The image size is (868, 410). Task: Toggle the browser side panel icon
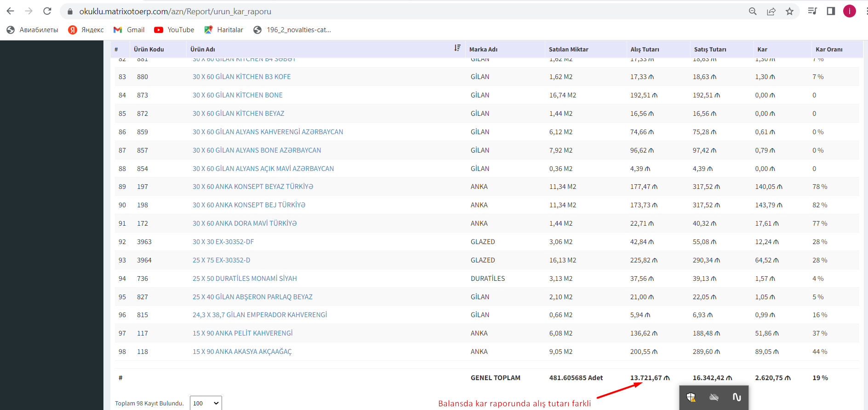pos(831,11)
